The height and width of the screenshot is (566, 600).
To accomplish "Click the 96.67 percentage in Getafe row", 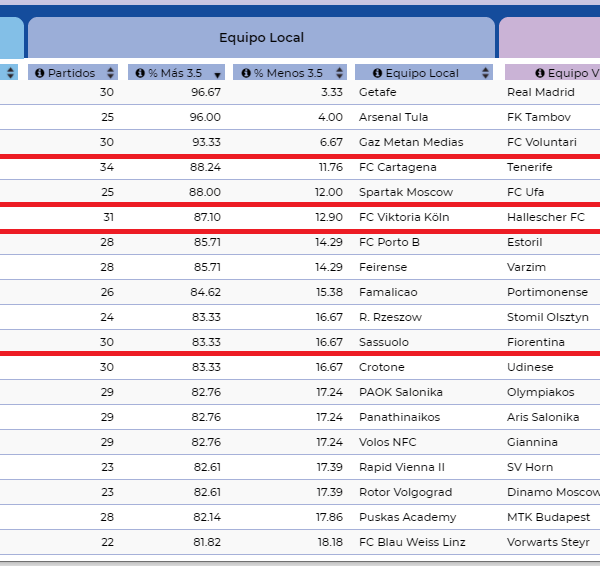I will click(x=206, y=92).
